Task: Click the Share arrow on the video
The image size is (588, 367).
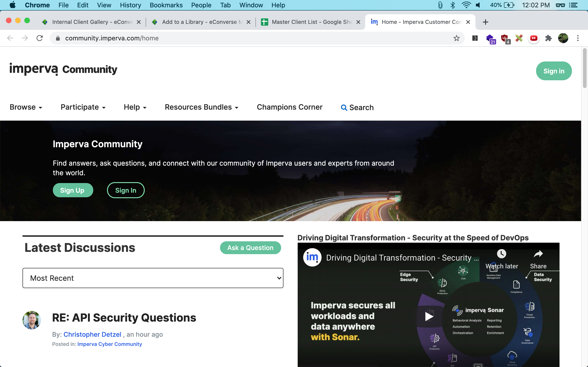Action: (538, 254)
